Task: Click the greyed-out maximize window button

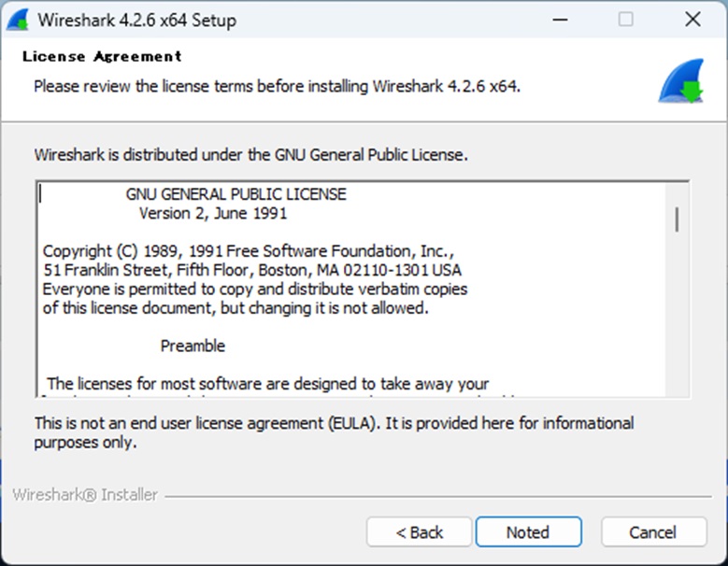Action: pos(625,20)
